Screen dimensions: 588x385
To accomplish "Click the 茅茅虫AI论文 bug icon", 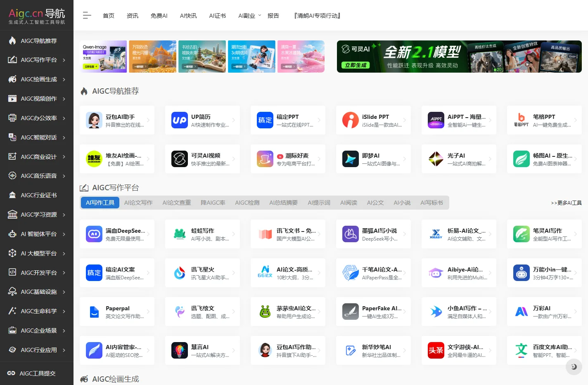I will click(x=265, y=312).
